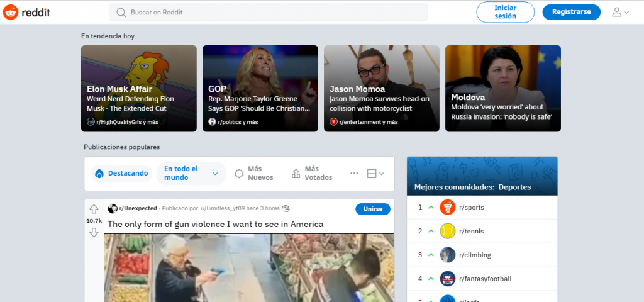The width and height of the screenshot is (644, 302).
Task: Click the r/Unexpected community avatar
Action: [113, 208]
